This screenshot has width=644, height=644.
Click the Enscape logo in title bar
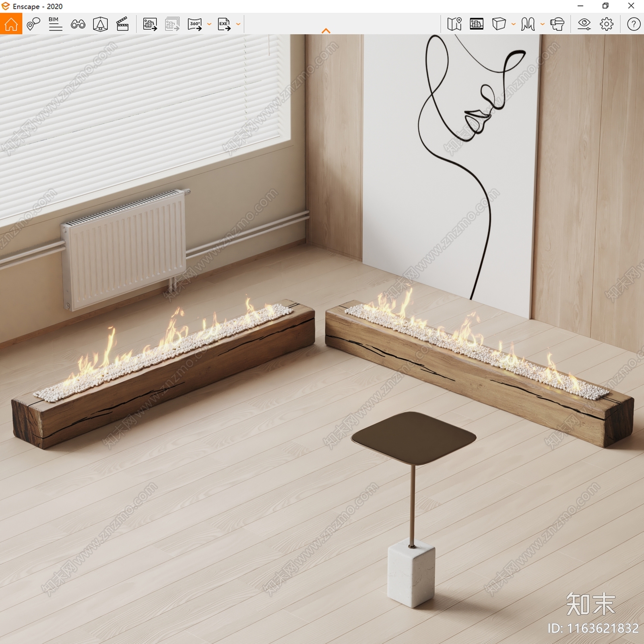pos(6,6)
